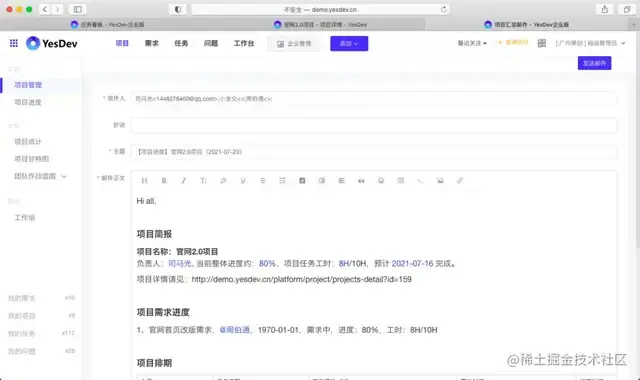Toggle bold formatting in editor toolbar

[164, 180]
